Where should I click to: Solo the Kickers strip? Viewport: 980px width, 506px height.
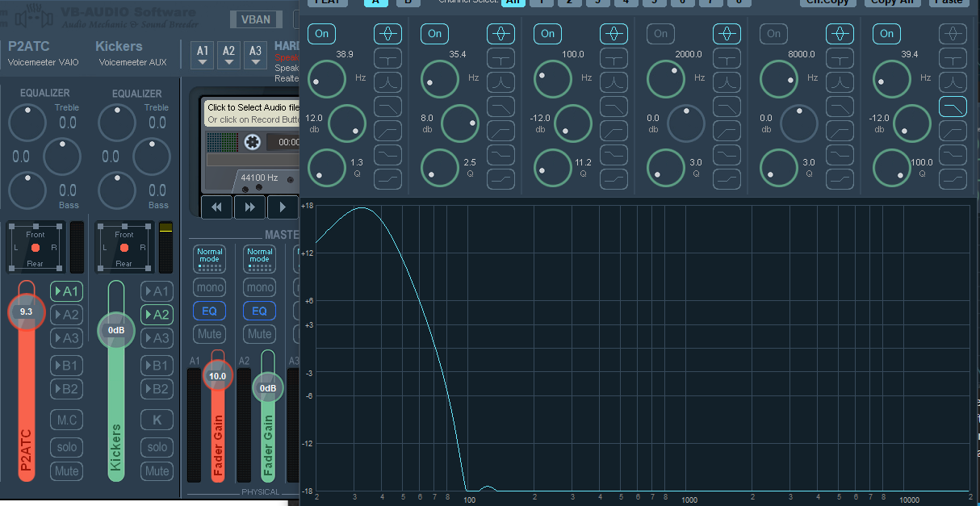pyautogui.click(x=157, y=447)
